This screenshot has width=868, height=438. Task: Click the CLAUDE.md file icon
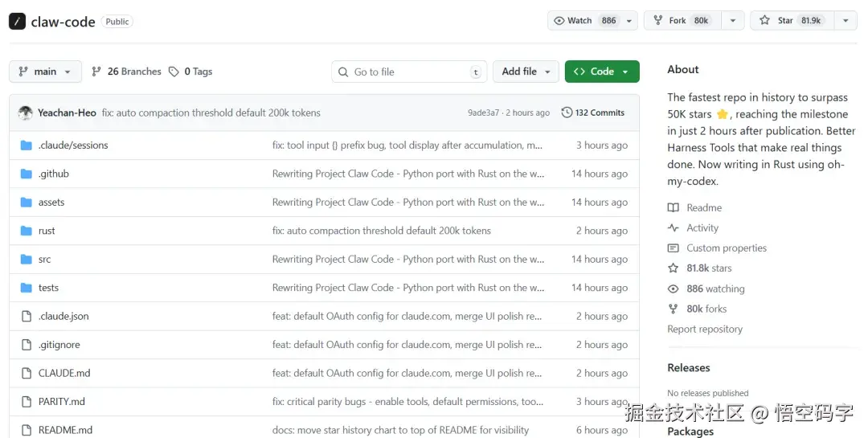pos(26,373)
